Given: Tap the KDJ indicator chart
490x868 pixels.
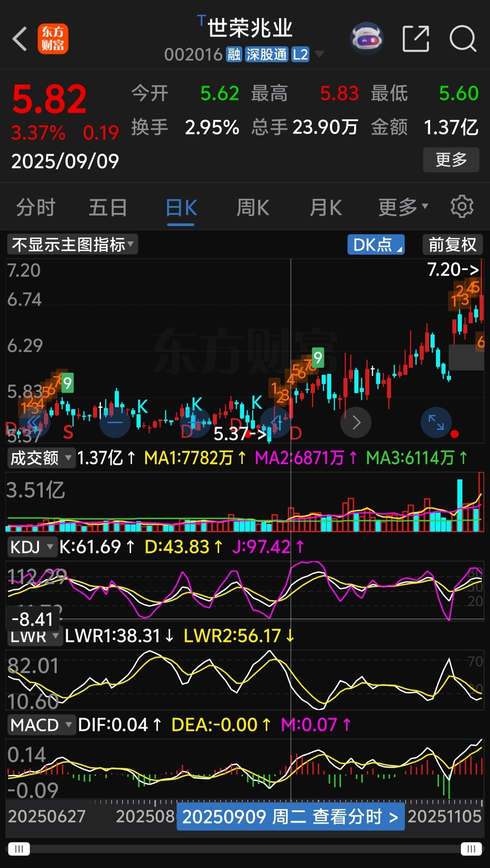Looking at the screenshot, I should pyautogui.click(x=245, y=590).
